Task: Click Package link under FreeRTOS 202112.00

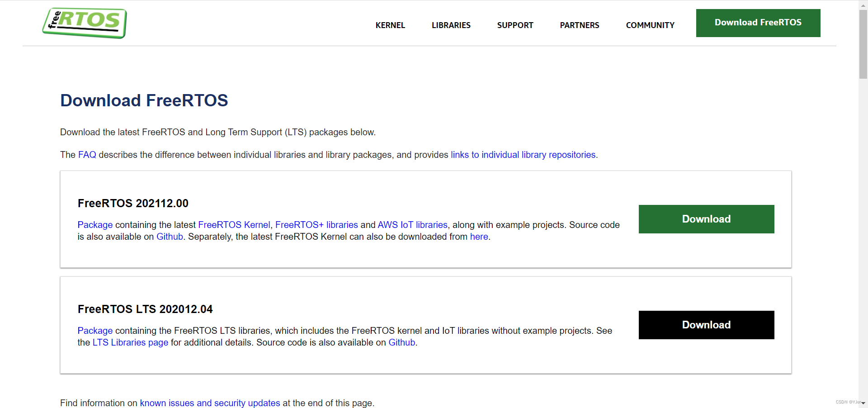Action: 95,225
